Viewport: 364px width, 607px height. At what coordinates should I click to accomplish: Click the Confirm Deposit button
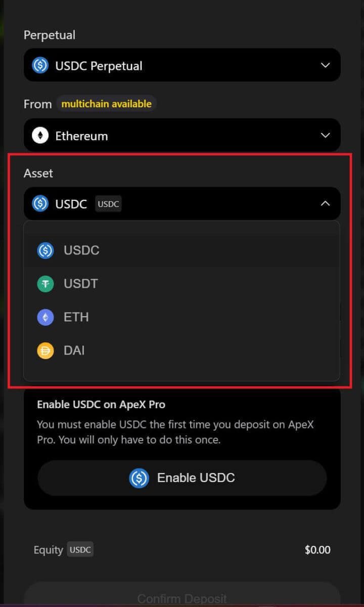coord(182,598)
